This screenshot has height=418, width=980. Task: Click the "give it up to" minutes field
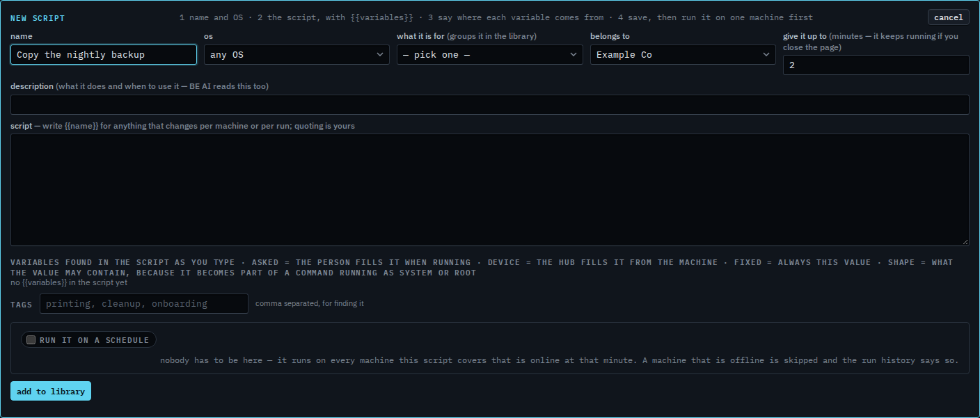point(876,65)
